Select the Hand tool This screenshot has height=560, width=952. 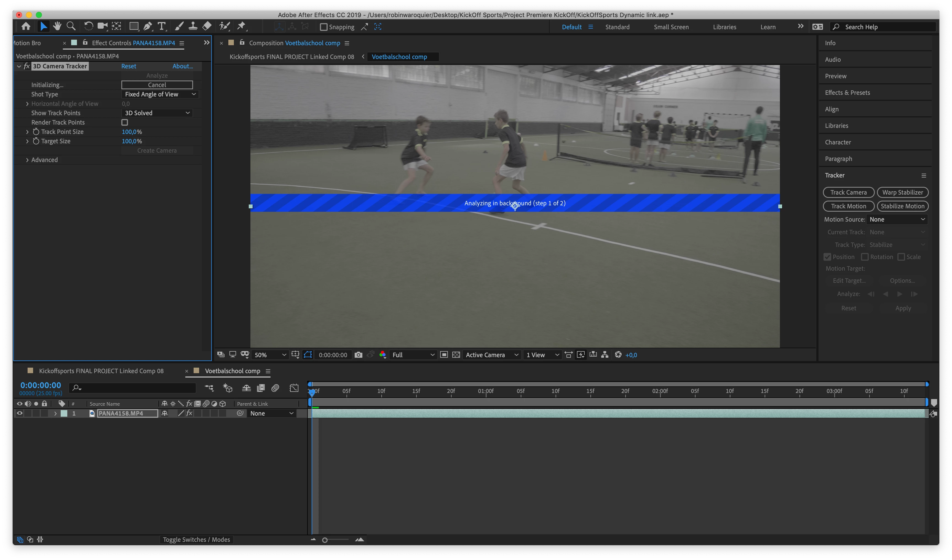[57, 26]
